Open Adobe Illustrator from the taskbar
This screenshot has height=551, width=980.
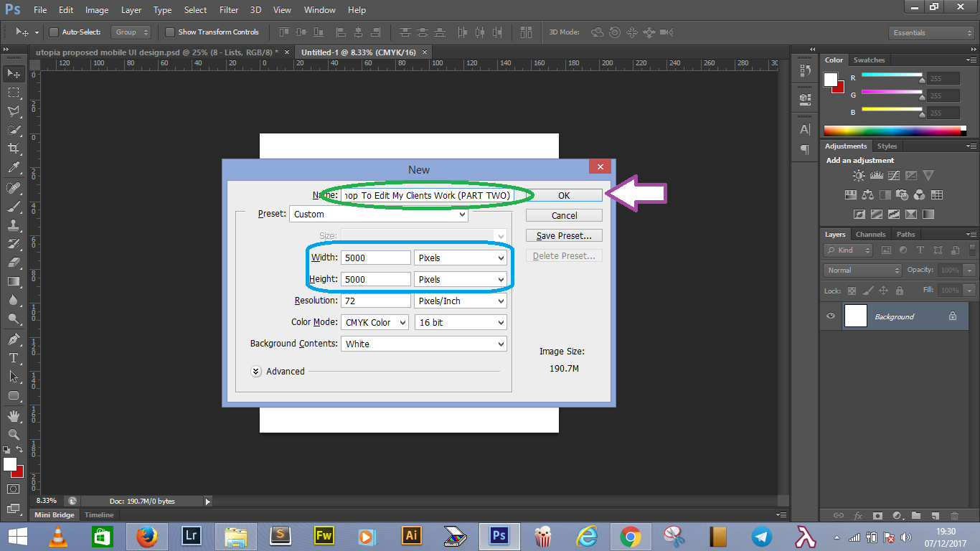coord(411,536)
